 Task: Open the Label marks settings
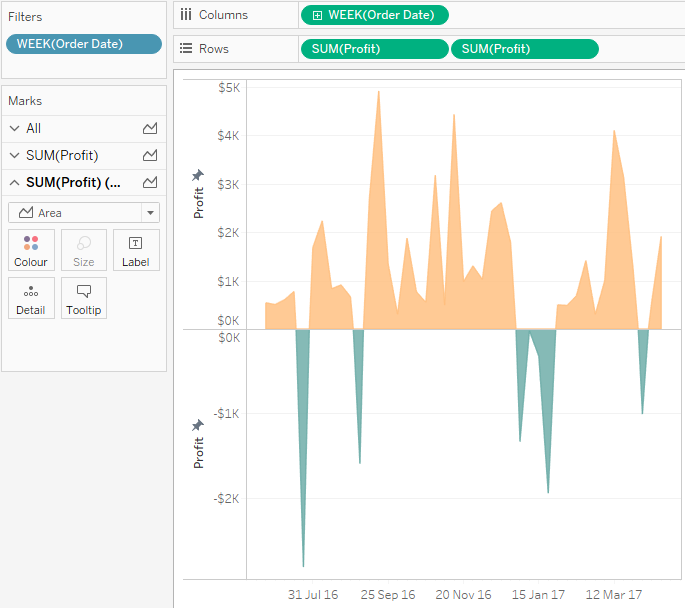pyautogui.click(x=136, y=250)
